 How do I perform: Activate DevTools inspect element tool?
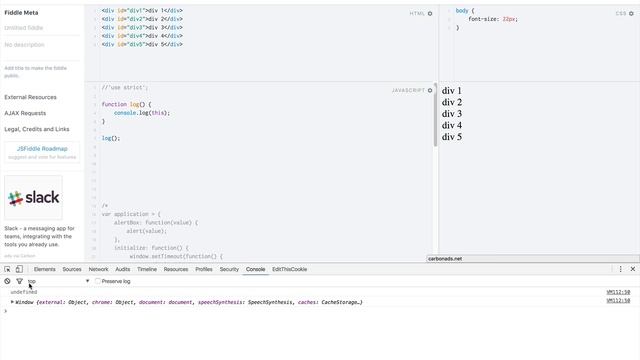pyautogui.click(x=7, y=269)
